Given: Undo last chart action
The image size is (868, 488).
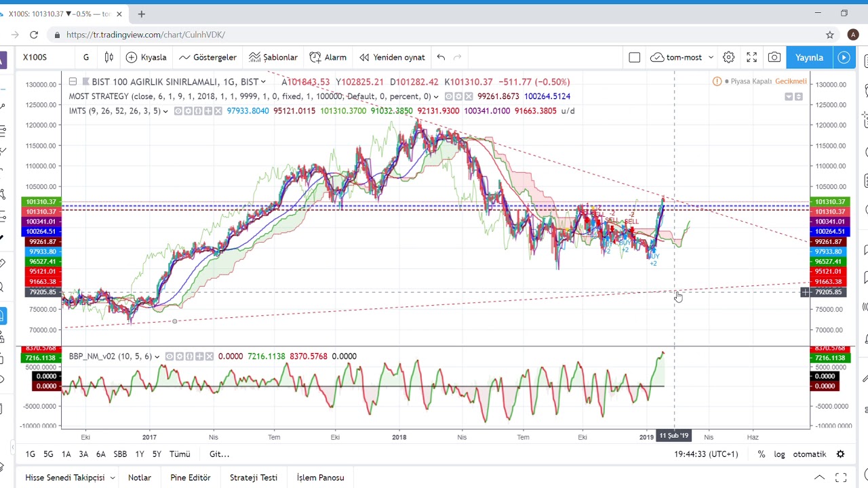Looking at the screenshot, I should click(441, 58).
